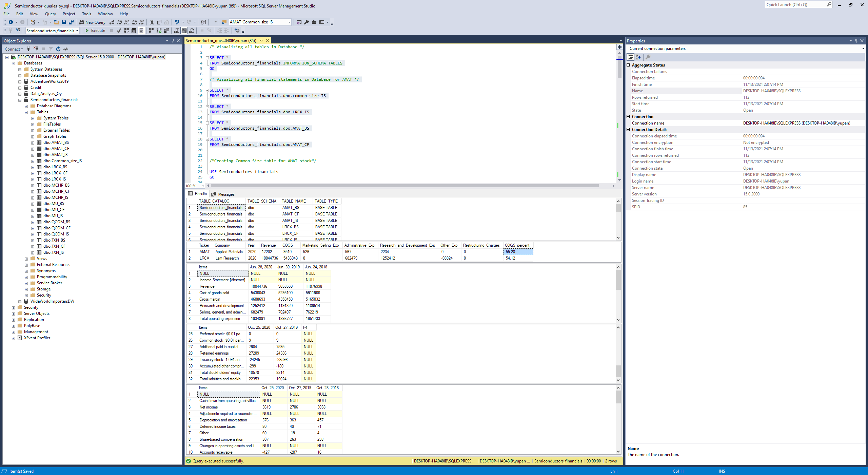The width and height of the screenshot is (868, 475).
Task: Collapse the Semiconductors_financials database node
Action: tap(20, 100)
